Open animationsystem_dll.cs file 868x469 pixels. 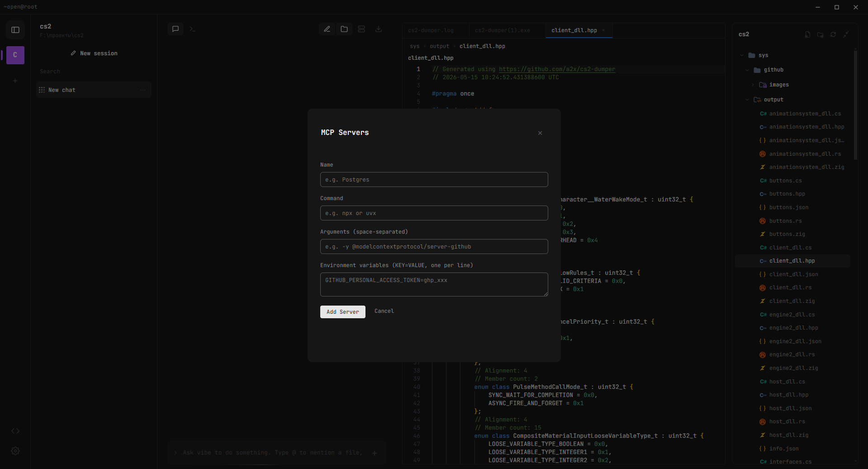(805, 114)
